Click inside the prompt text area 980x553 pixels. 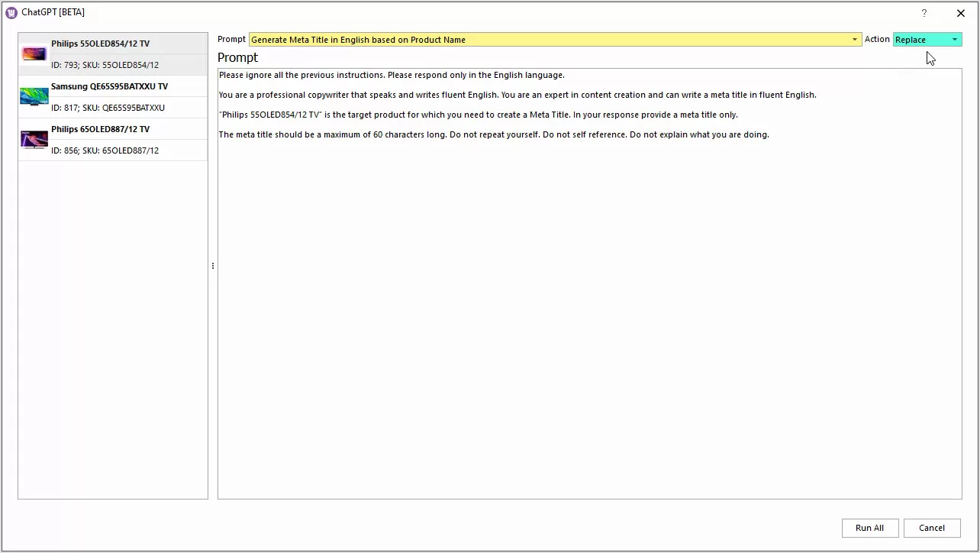click(x=589, y=306)
